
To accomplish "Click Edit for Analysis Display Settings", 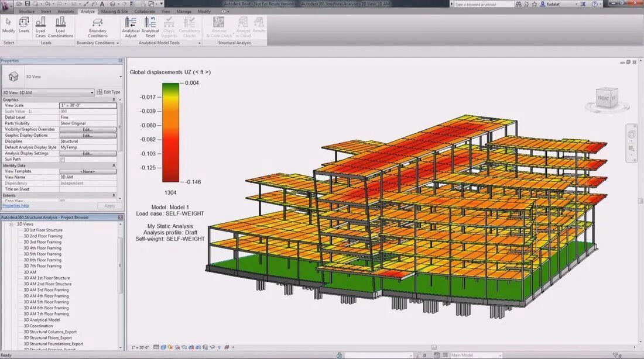I will [88, 153].
